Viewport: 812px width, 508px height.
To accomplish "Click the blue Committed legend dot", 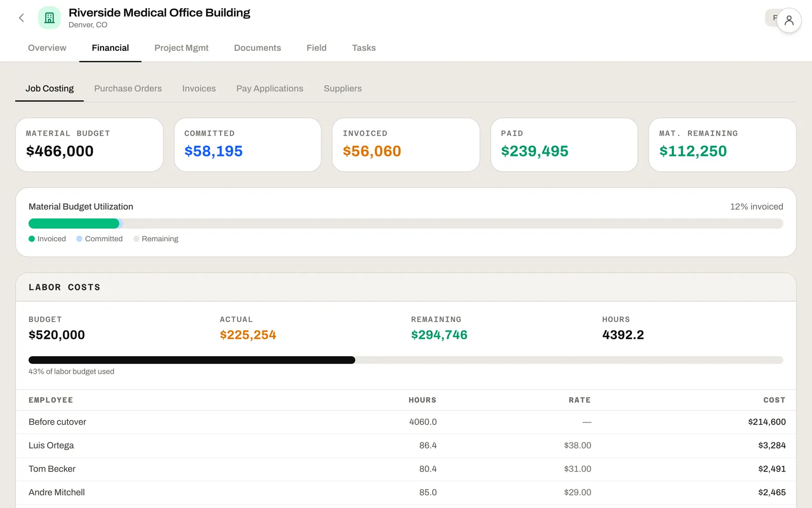I will tap(79, 239).
